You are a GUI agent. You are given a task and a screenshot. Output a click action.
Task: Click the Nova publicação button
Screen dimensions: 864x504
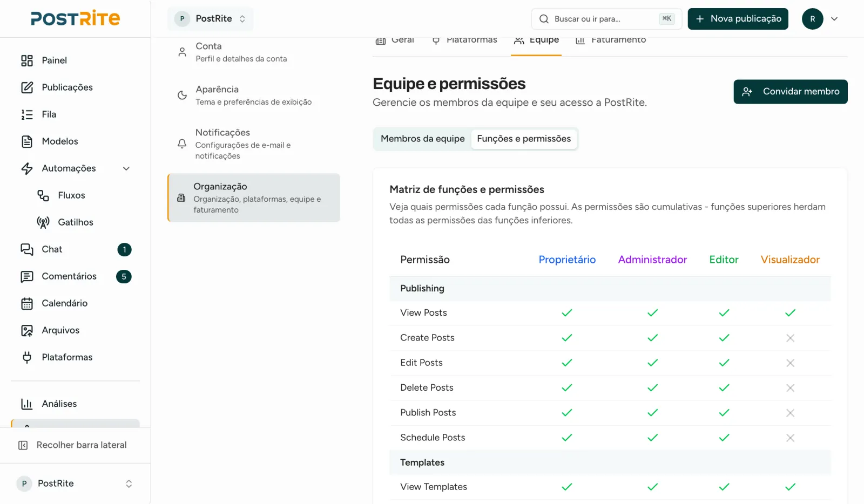[738, 19]
